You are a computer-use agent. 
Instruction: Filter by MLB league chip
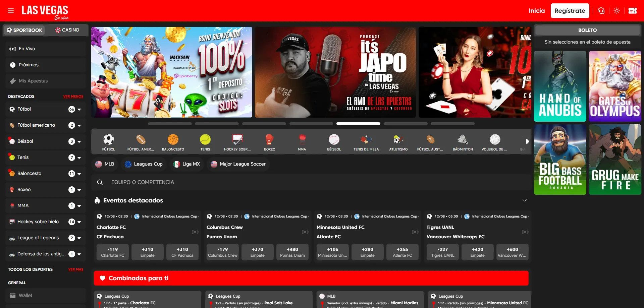105,164
